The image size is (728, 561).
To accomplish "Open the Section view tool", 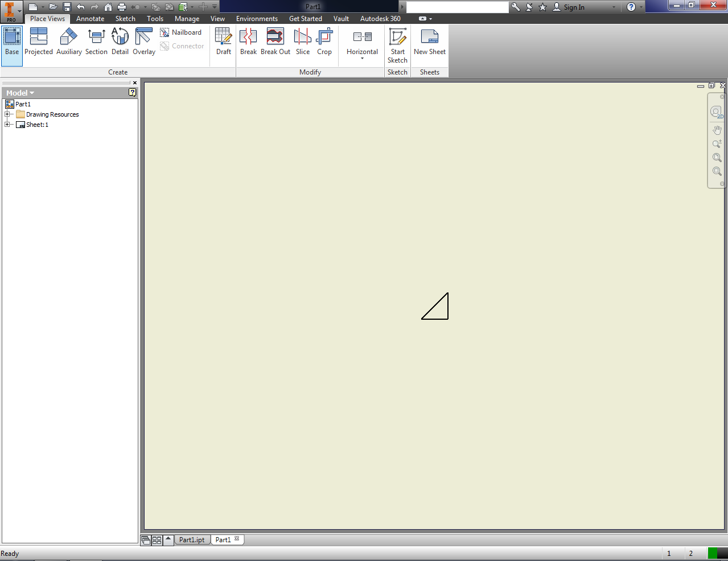I will pyautogui.click(x=96, y=40).
